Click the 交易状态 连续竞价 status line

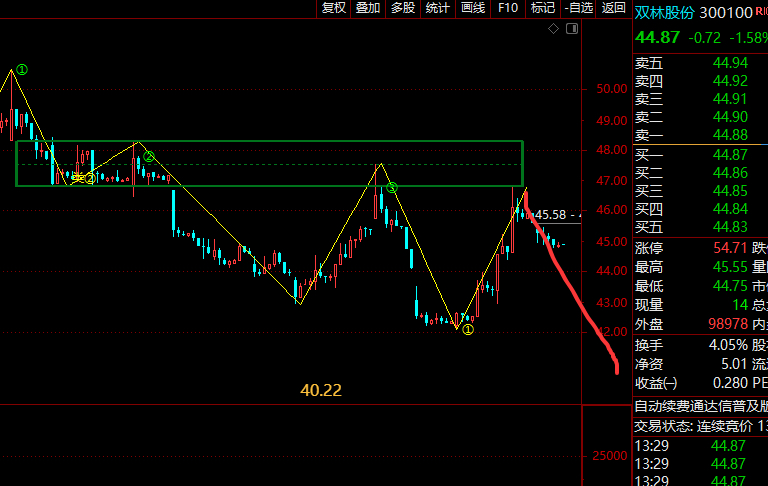pos(701,426)
